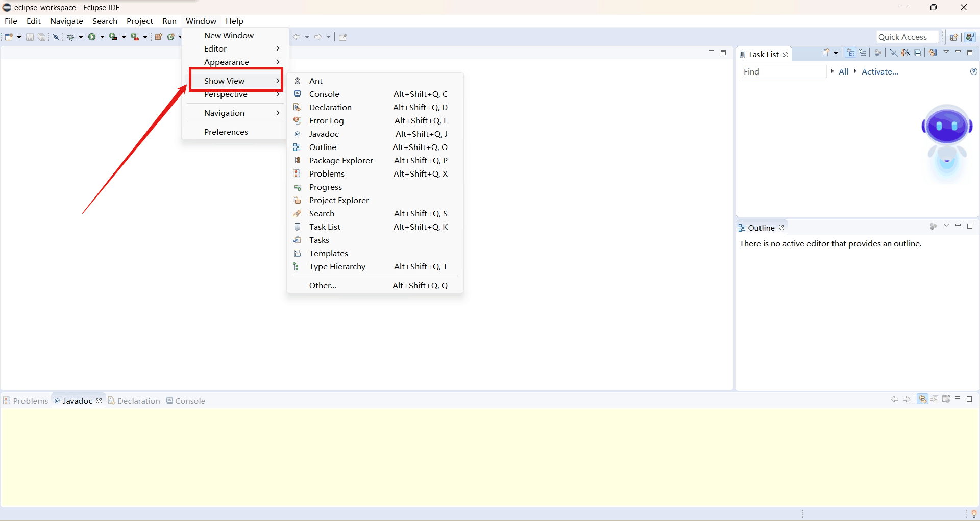Toggle Skip All Breakpoints icon
Image resolution: width=980 pixels, height=521 pixels.
point(56,37)
